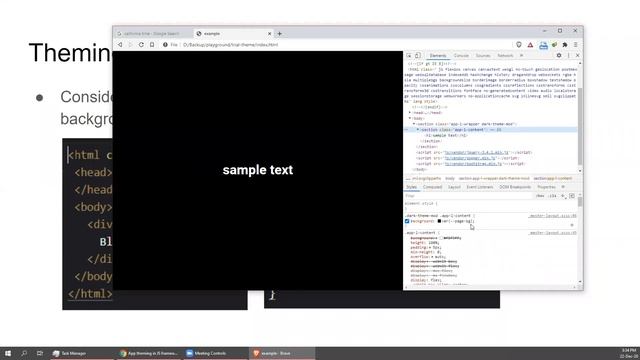The width and height of the screenshot is (640, 360).
Task: Activate the DevTools inspect element tool
Action: (x=409, y=56)
